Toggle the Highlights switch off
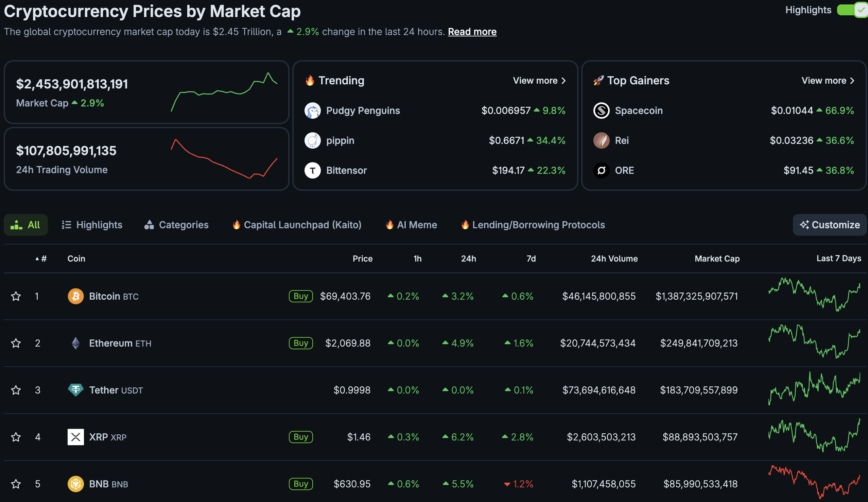Image resolution: width=868 pixels, height=502 pixels. coord(853,10)
